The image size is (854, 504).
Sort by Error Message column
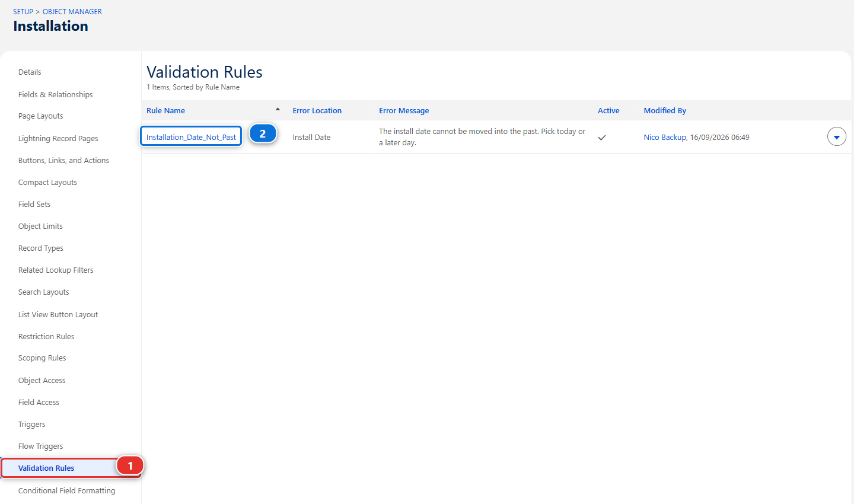pyautogui.click(x=404, y=110)
